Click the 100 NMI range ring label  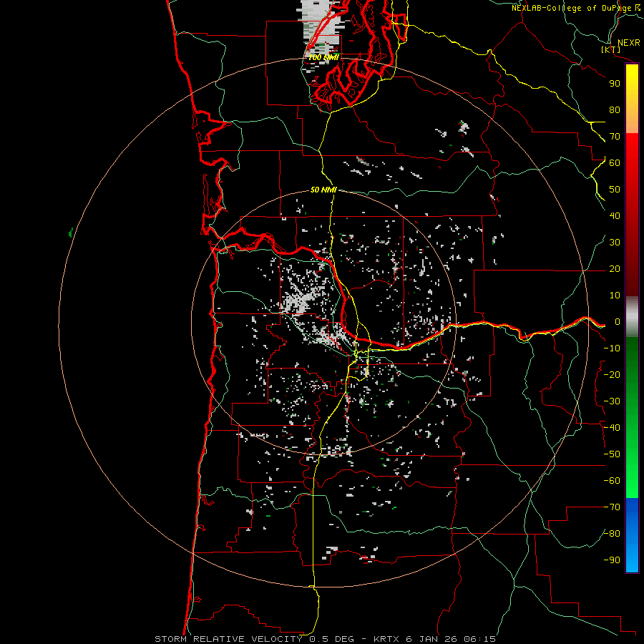(x=323, y=57)
